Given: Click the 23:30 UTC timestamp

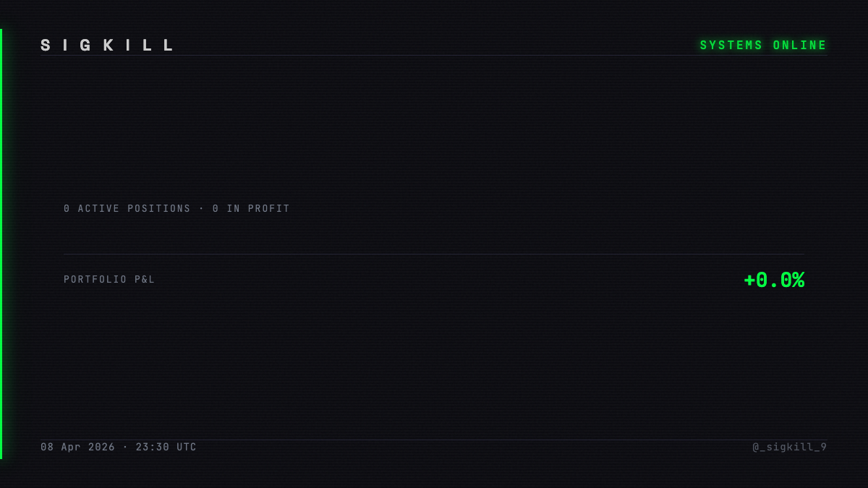Looking at the screenshot, I should click(166, 448).
